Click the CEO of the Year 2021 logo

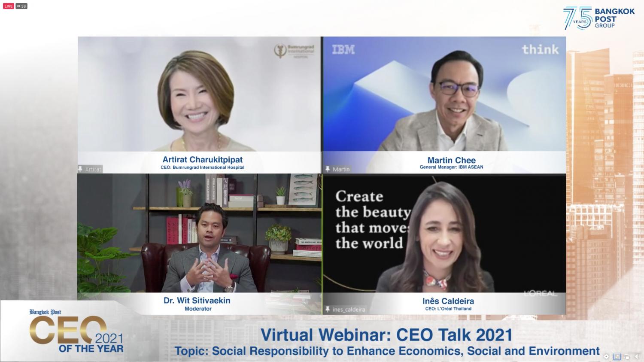76,331
